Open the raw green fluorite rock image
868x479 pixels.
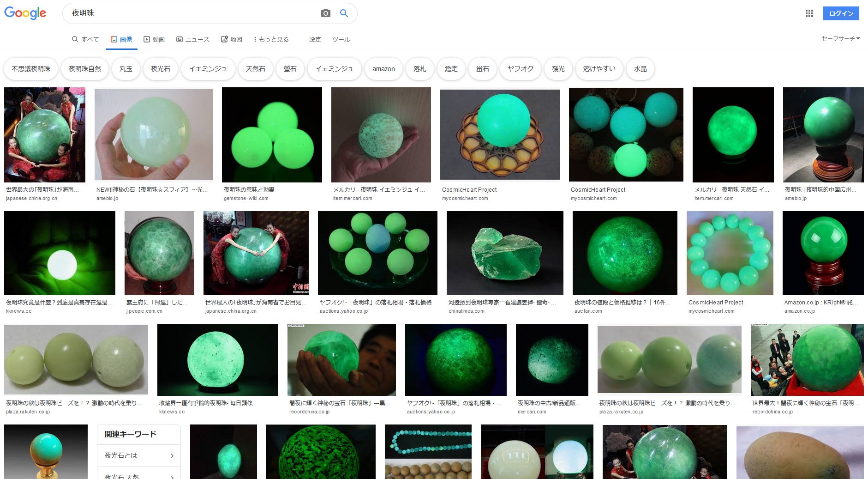coord(505,253)
